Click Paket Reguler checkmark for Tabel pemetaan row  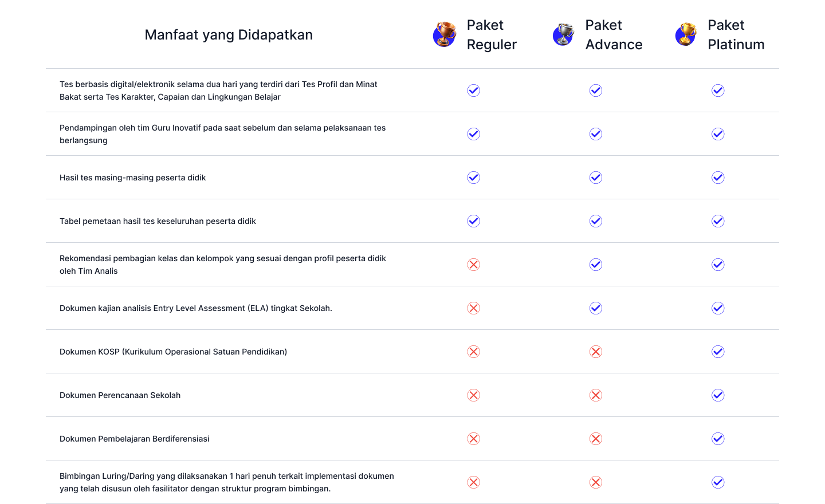pos(473,221)
